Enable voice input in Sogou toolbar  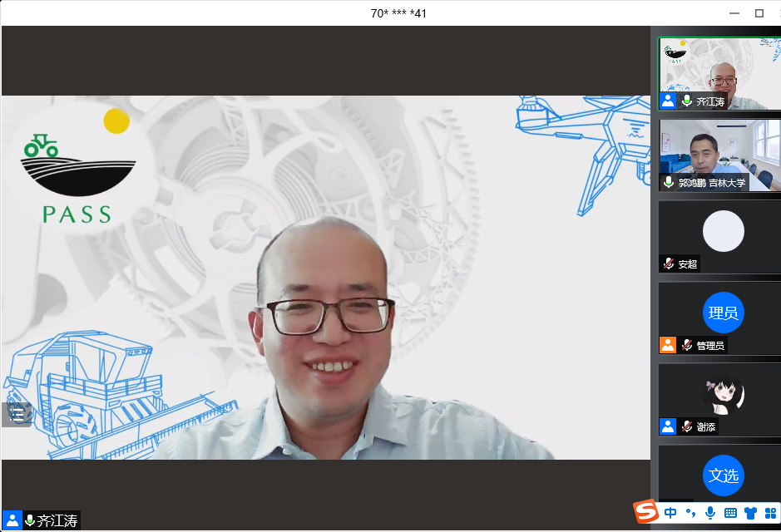(x=709, y=513)
